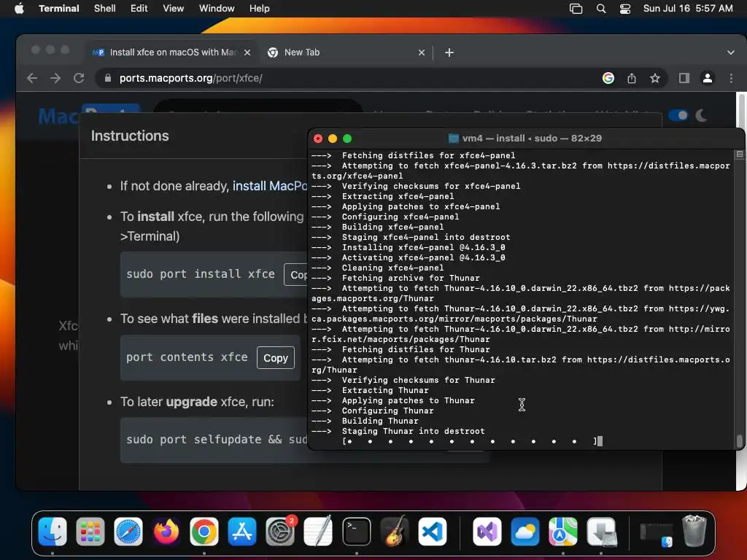The image size is (747, 560).
Task: Open App Store from the Dock
Action: click(x=242, y=532)
